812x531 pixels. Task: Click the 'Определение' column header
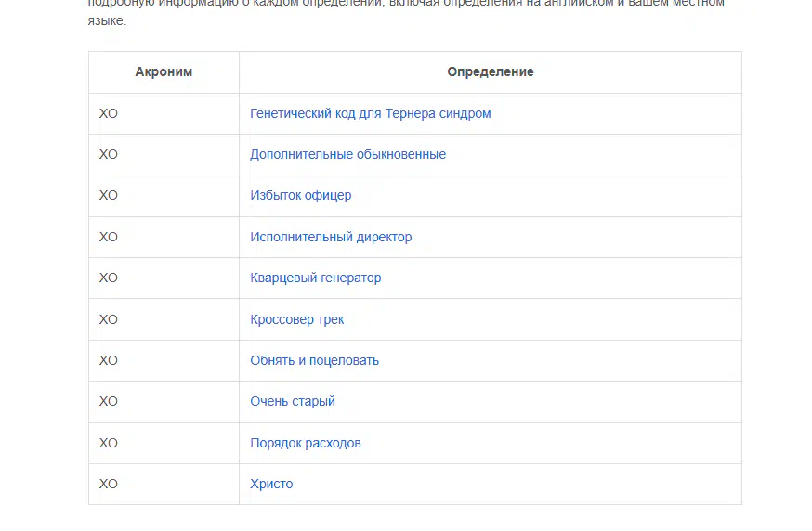click(x=490, y=71)
